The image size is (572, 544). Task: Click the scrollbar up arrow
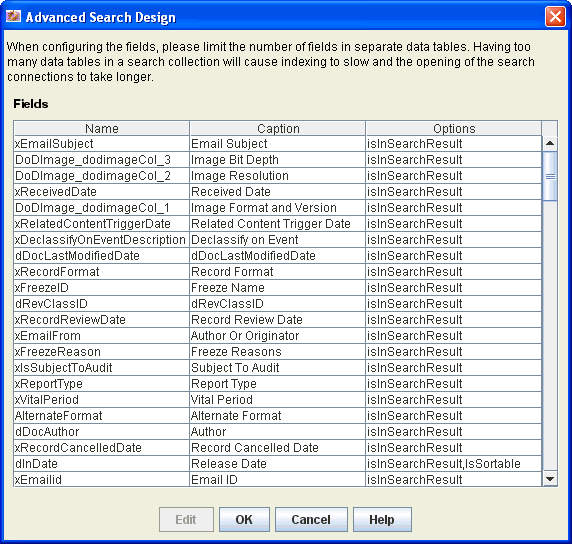tap(550, 143)
